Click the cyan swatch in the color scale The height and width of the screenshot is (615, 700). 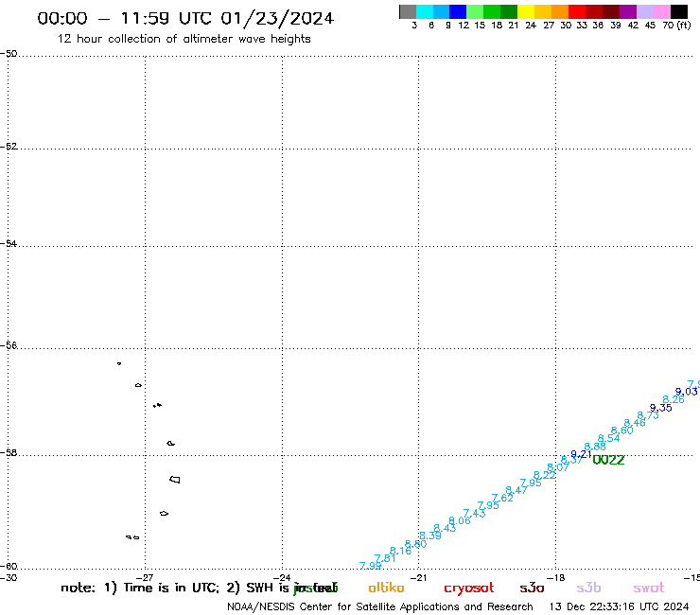[x=425, y=11]
